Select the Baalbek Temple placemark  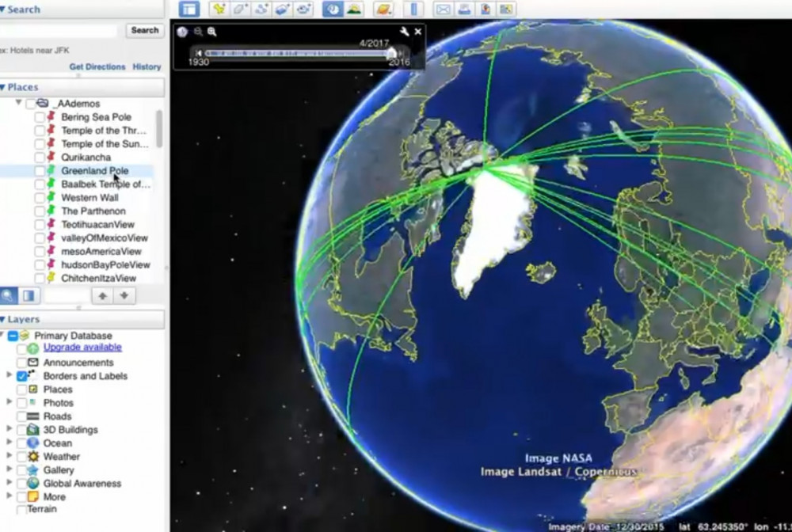point(105,184)
